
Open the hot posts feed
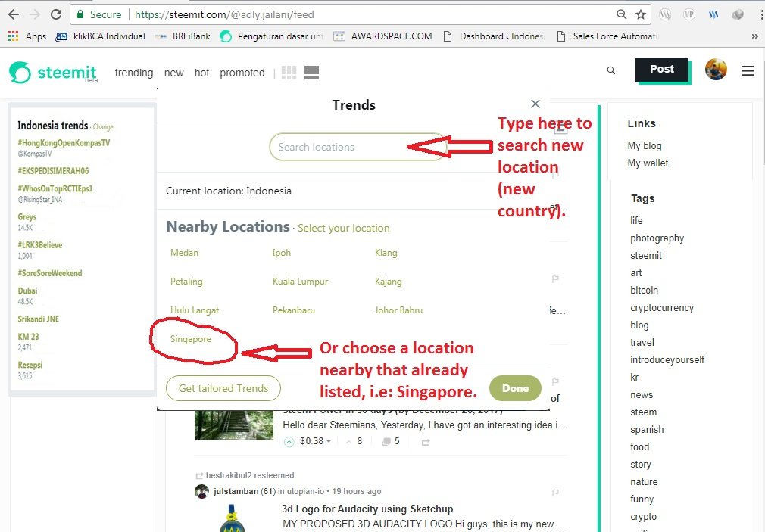coord(201,73)
